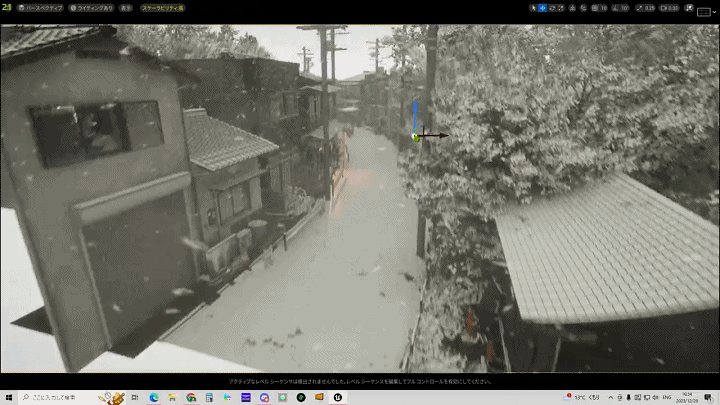Open the black circle green app icon
Screen dimensions: 720x405
pyautogui.click(x=301, y=397)
